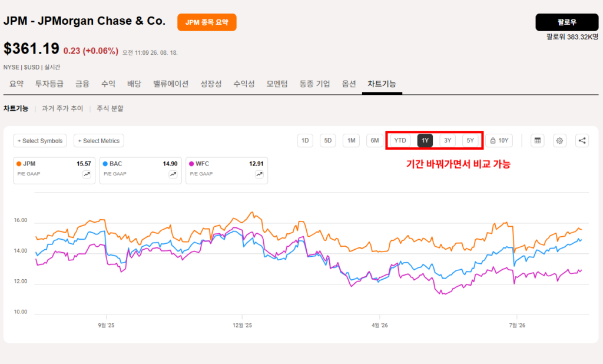The image size is (603, 364).
Task: Click the 9월 '25 axis label
Action: click(106, 325)
